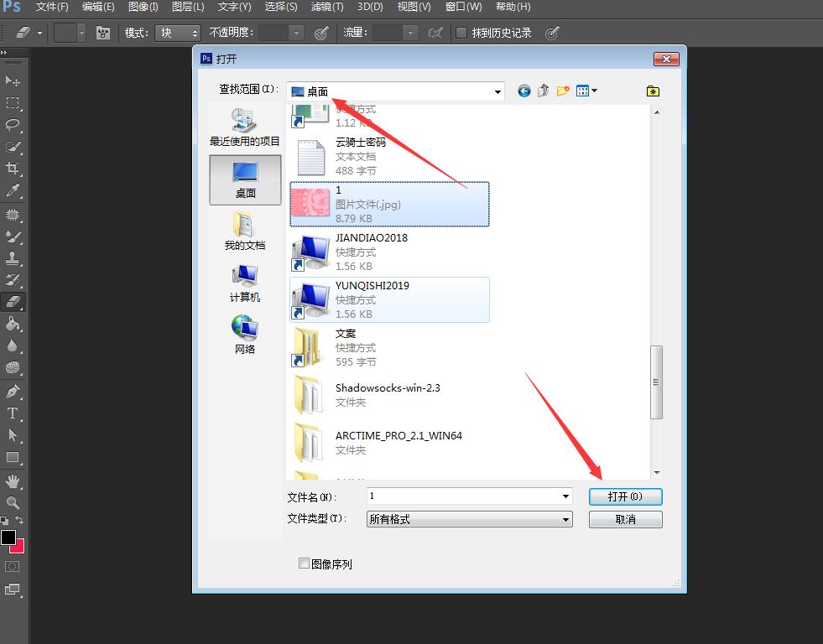823x644 pixels.
Task: Select the Spot Healing Brush tool
Action: [12, 215]
